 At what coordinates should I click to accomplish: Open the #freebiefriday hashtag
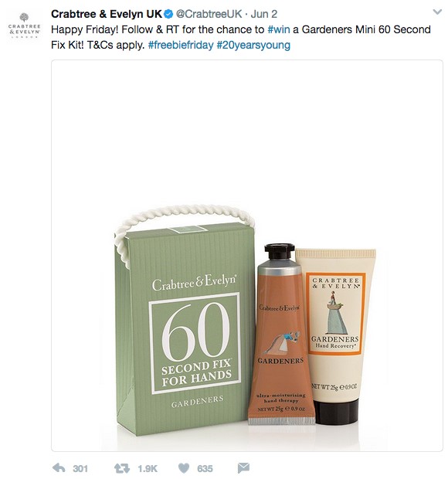[x=181, y=45]
